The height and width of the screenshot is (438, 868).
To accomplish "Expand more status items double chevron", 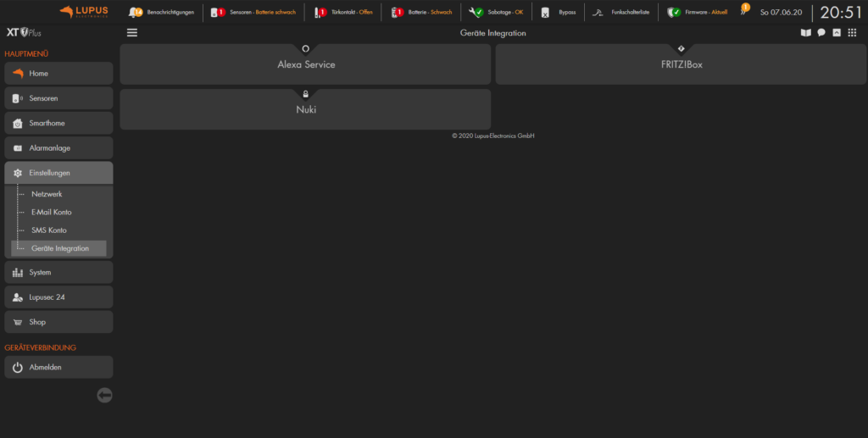I will point(744,11).
